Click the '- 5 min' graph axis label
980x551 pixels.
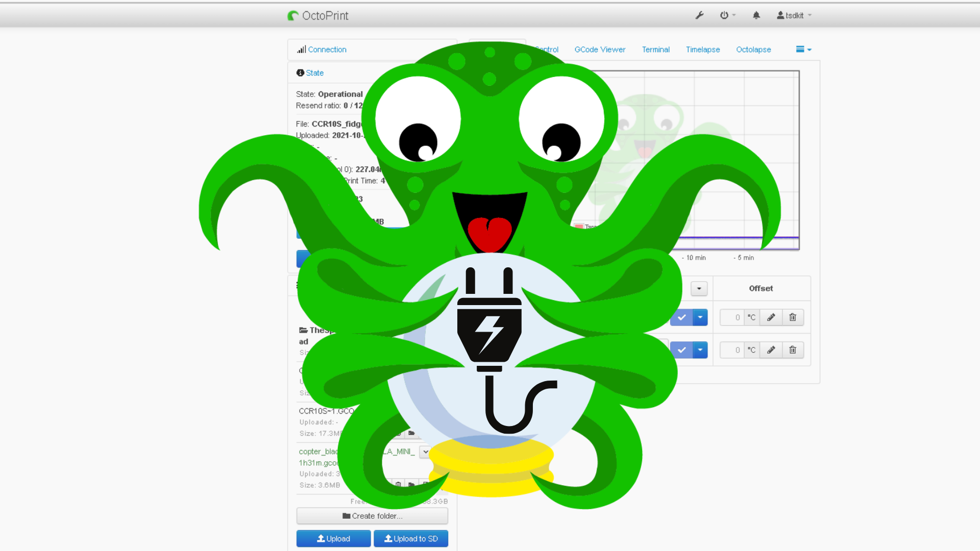tap(744, 258)
